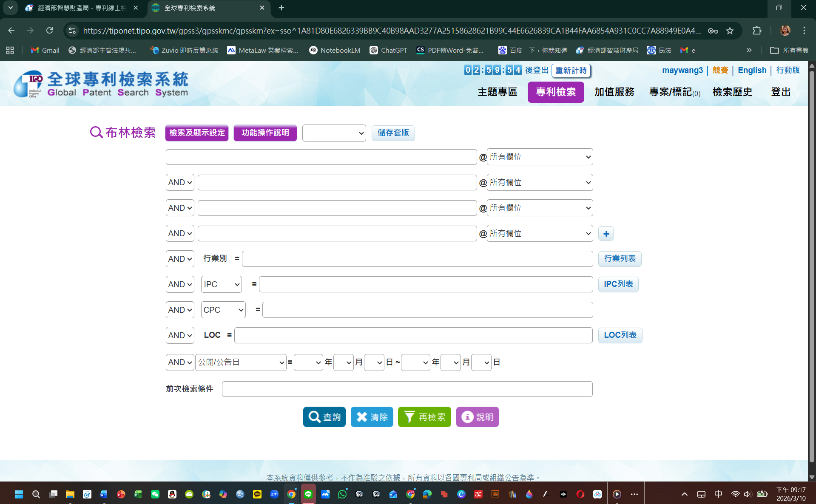Click the 重新計時 reset timer button
816x504 pixels.
pos(571,71)
